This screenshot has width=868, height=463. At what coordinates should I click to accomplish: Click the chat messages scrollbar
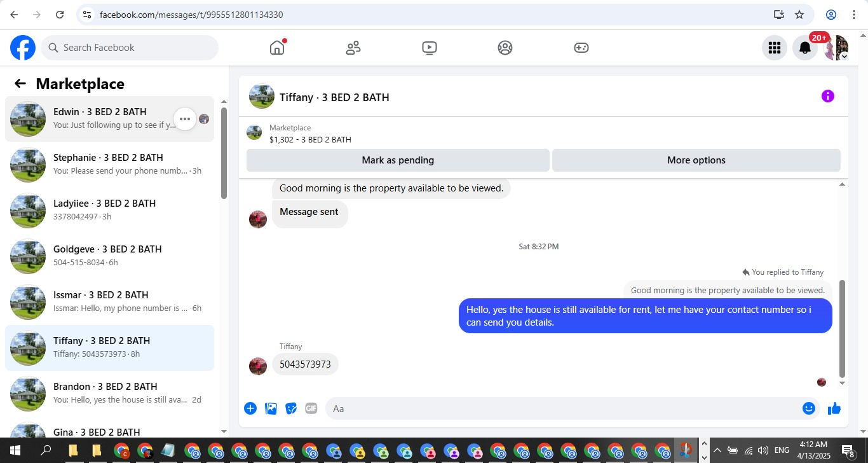[843, 329]
